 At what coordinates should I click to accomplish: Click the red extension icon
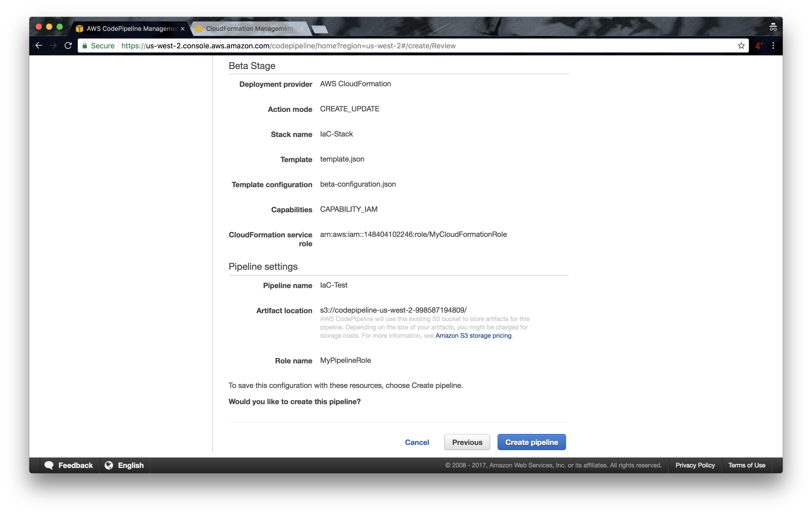point(758,45)
